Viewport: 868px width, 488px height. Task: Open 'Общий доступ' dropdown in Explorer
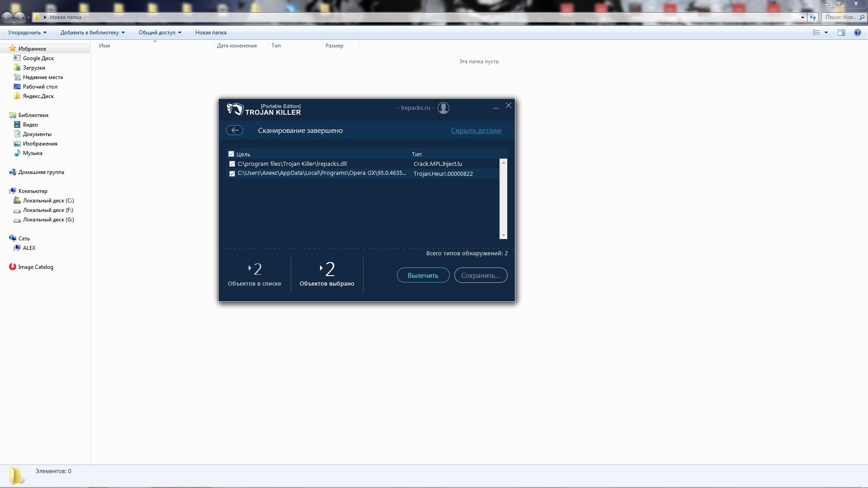point(160,33)
